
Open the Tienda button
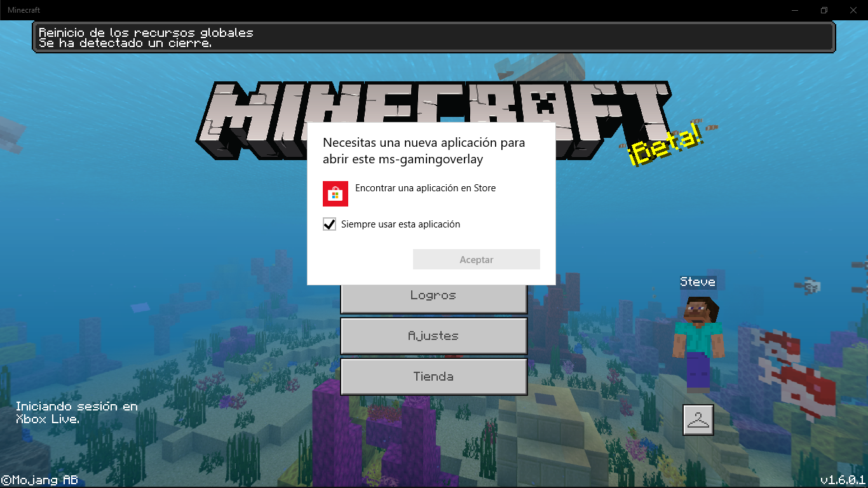tap(434, 377)
